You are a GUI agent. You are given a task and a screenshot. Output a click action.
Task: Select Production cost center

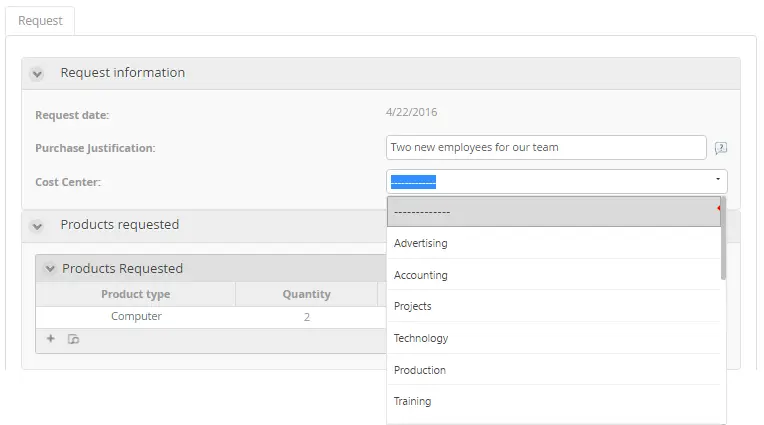tap(554, 370)
